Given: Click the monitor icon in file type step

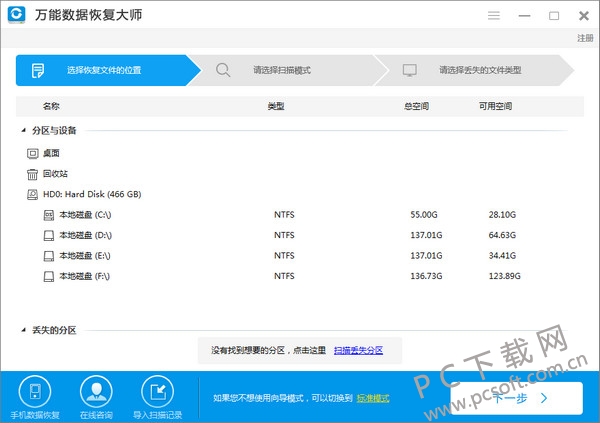Looking at the screenshot, I should (409, 70).
